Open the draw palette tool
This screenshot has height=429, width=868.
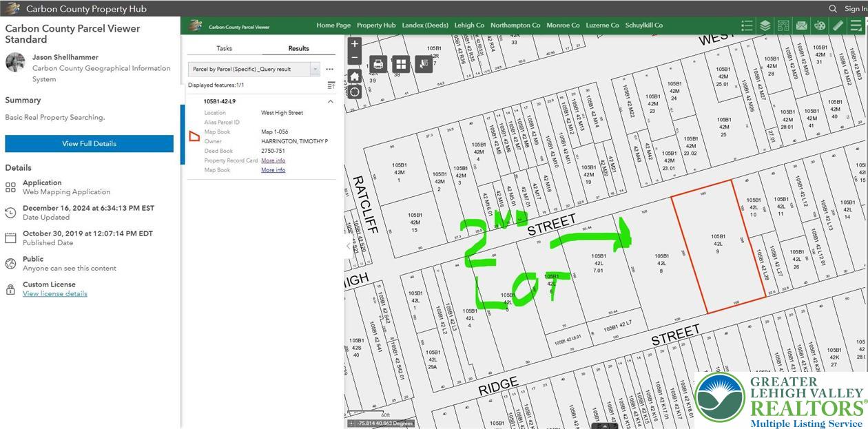pyautogui.click(x=819, y=25)
